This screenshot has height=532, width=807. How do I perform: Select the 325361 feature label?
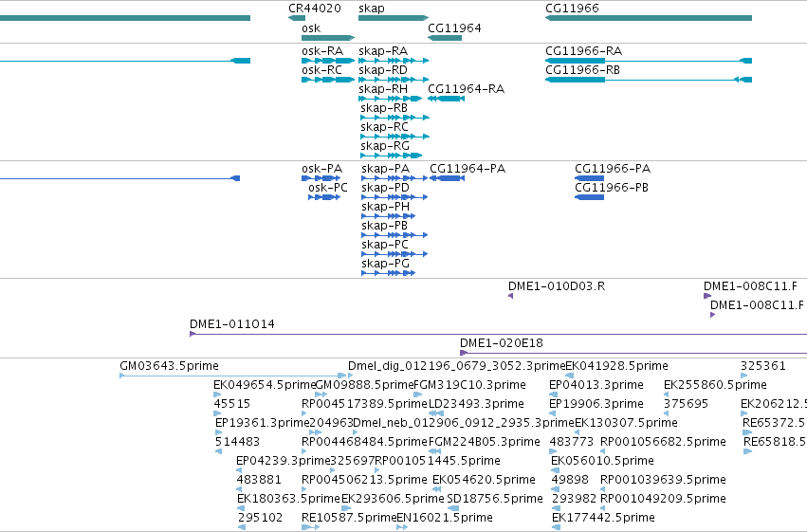pyautogui.click(x=763, y=366)
